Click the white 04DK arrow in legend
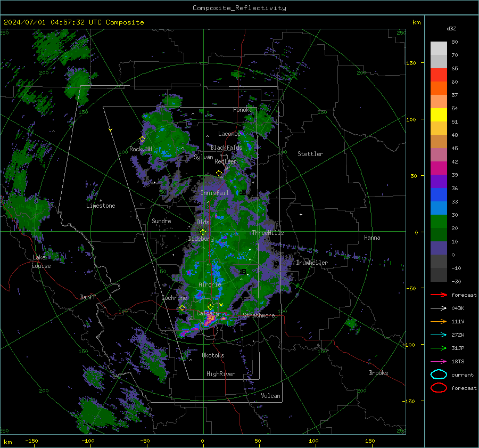Screen dimensions: 479x448 coord(439,308)
